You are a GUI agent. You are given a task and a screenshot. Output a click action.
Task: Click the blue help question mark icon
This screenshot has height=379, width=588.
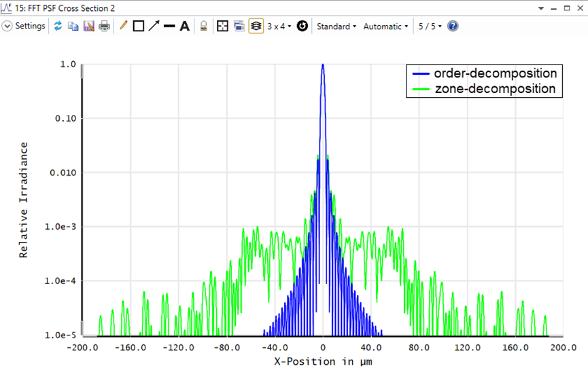[x=453, y=26]
